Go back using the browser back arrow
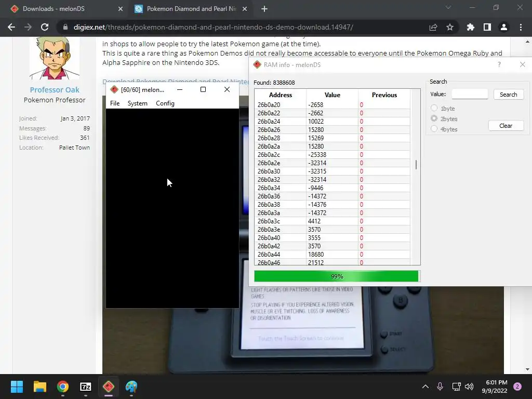532x399 pixels. pos(11,27)
